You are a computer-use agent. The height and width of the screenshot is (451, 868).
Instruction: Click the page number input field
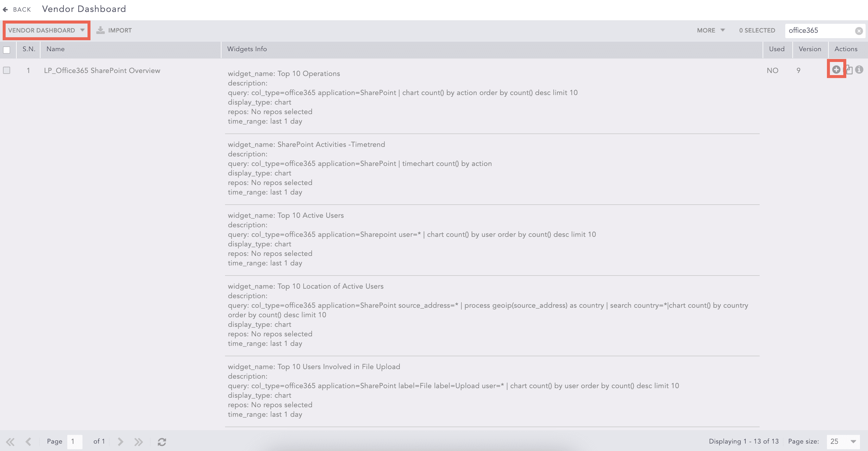pos(74,441)
